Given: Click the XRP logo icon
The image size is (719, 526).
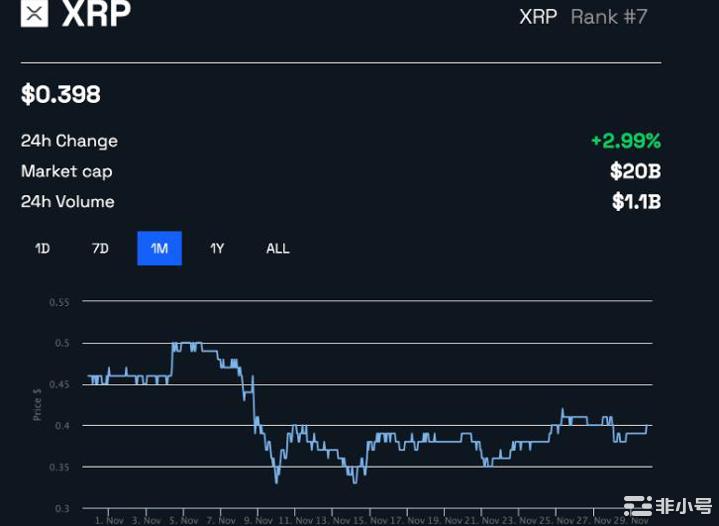Looking at the screenshot, I should click(34, 13).
